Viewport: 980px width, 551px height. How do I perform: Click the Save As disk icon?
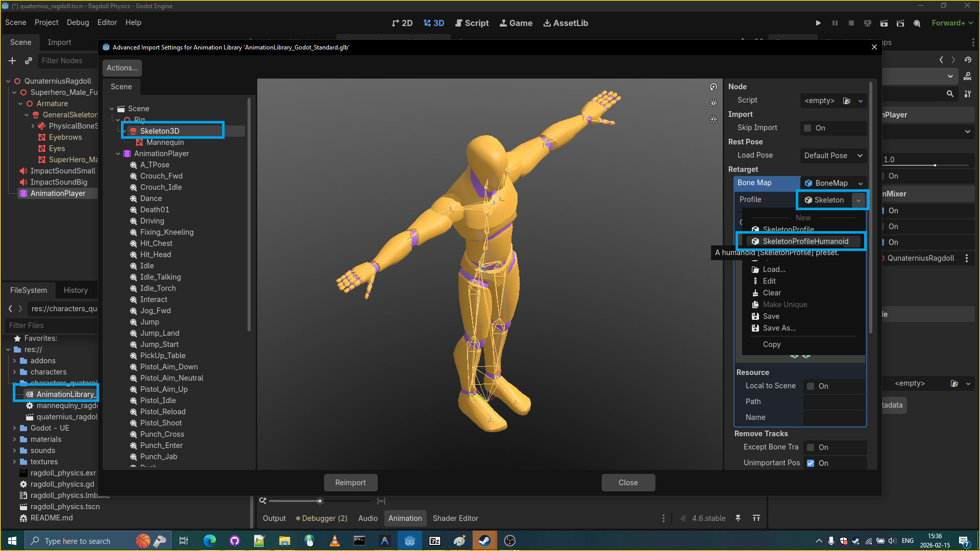tap(755, 328)
